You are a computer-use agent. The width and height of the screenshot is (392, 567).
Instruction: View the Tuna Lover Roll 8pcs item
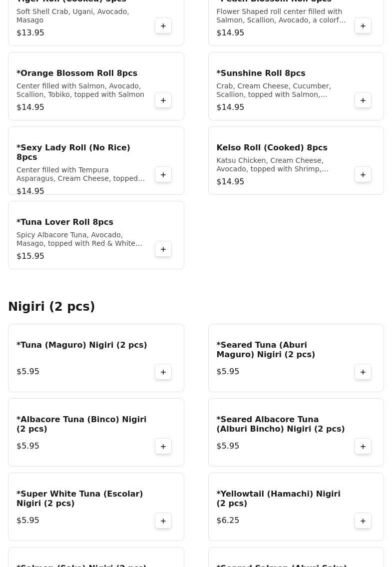[65, 222]
